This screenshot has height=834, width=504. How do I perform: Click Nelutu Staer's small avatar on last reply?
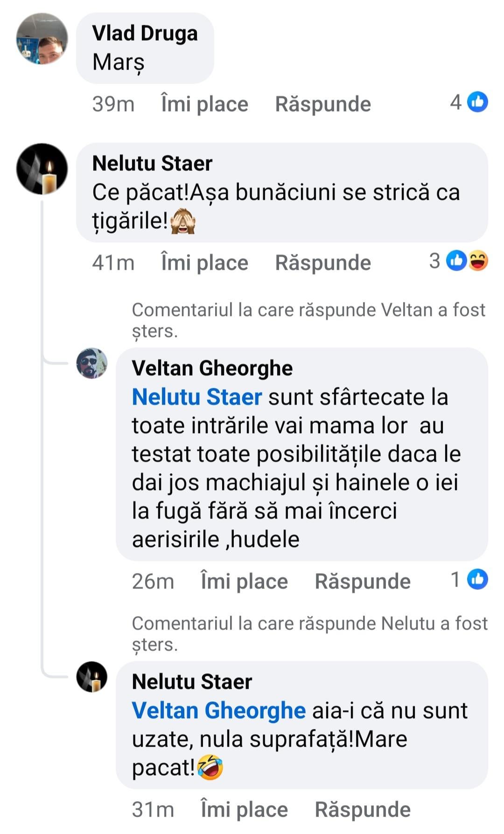pos(92,677)
